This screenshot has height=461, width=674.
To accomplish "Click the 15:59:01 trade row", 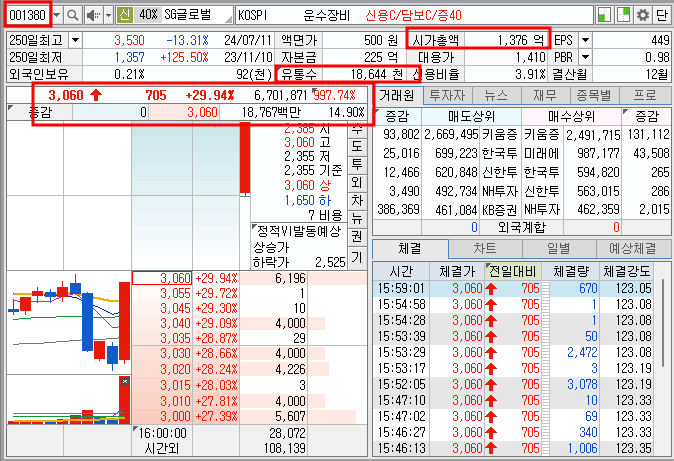I will 513,288.
